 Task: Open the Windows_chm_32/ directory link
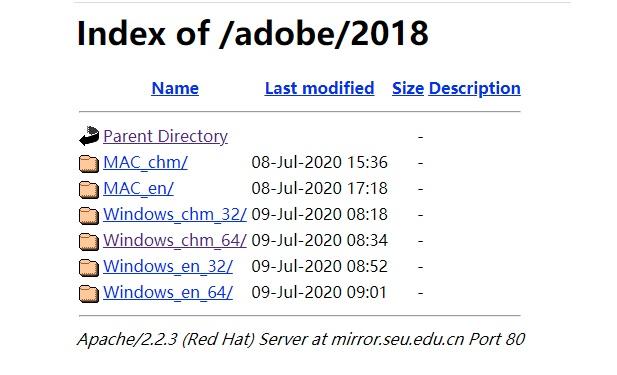175,214
